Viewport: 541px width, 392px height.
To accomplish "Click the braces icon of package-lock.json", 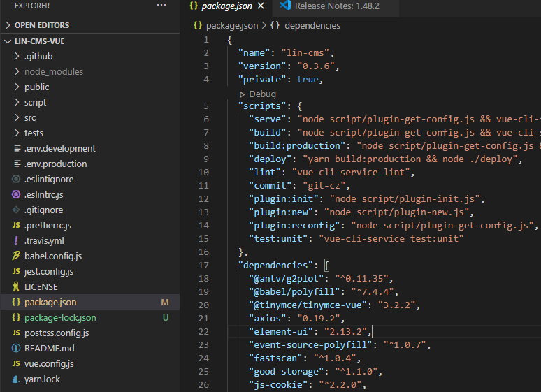I will 16,317.
